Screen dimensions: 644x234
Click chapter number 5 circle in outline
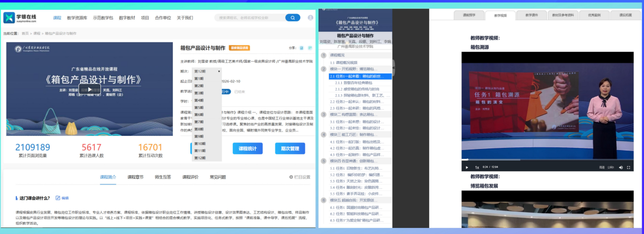point(324,161)
